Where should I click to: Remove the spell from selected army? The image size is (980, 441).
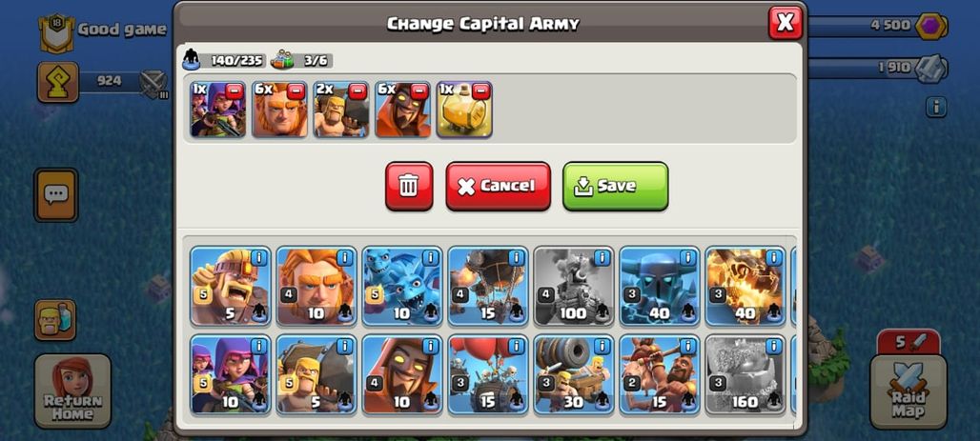coord(480,91)
